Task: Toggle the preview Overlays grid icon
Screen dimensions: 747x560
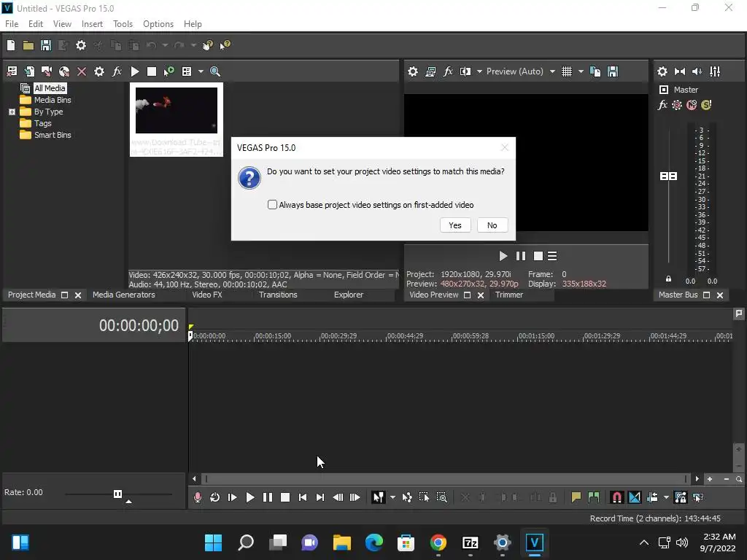Action: click(566, 71)
